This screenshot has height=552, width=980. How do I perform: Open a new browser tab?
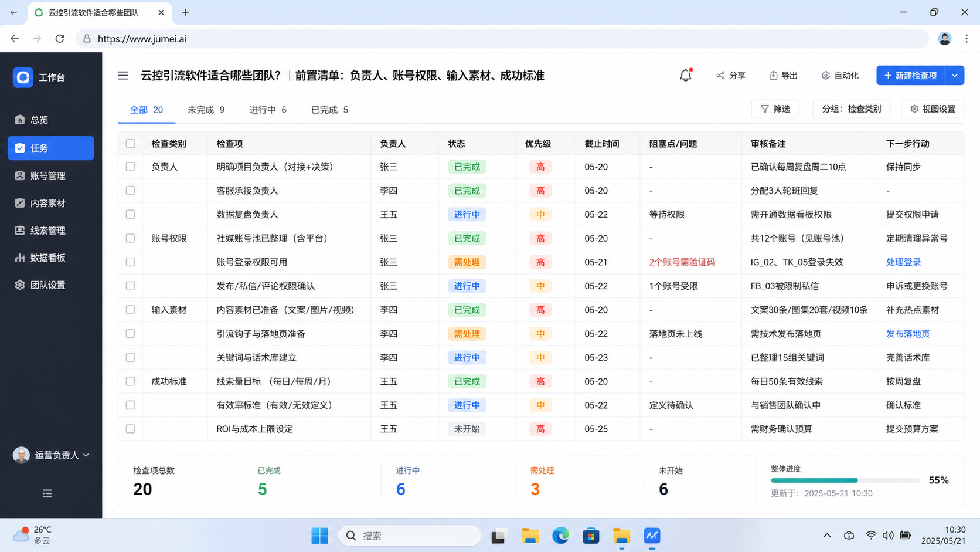click(185, 12)
